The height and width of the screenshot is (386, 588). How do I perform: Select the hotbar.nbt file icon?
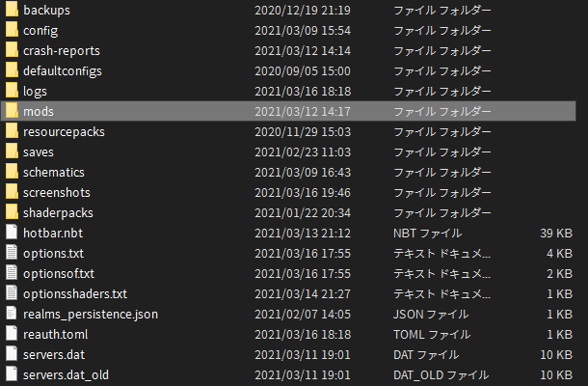pos(12,233)
